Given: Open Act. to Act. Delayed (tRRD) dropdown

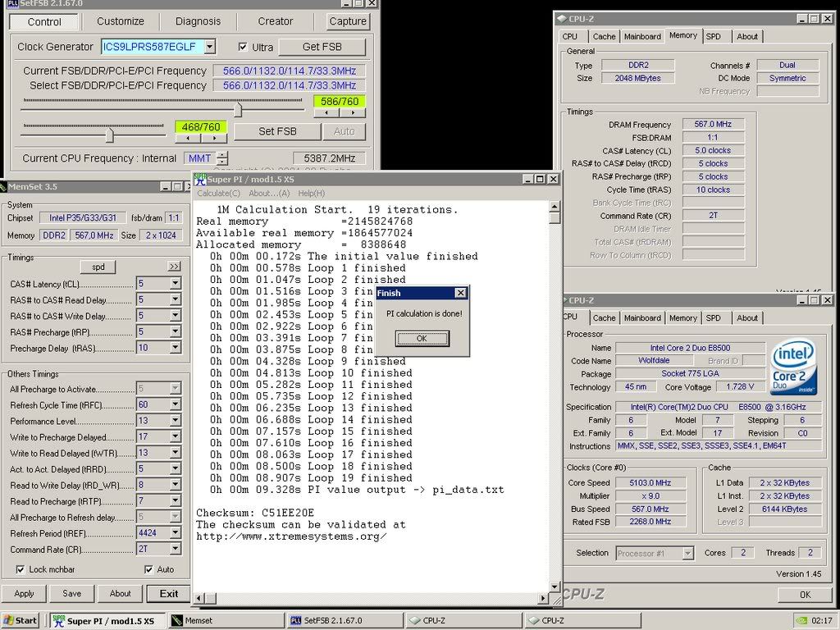Looking at the screenshot, I should click(176, 468).
